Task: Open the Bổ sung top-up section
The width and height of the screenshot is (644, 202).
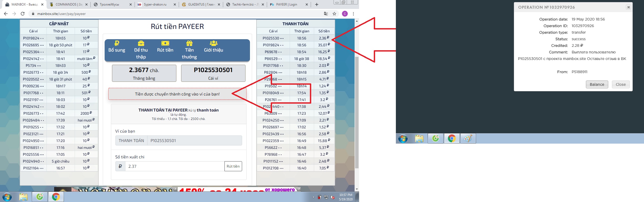Action: click(117, 47)
